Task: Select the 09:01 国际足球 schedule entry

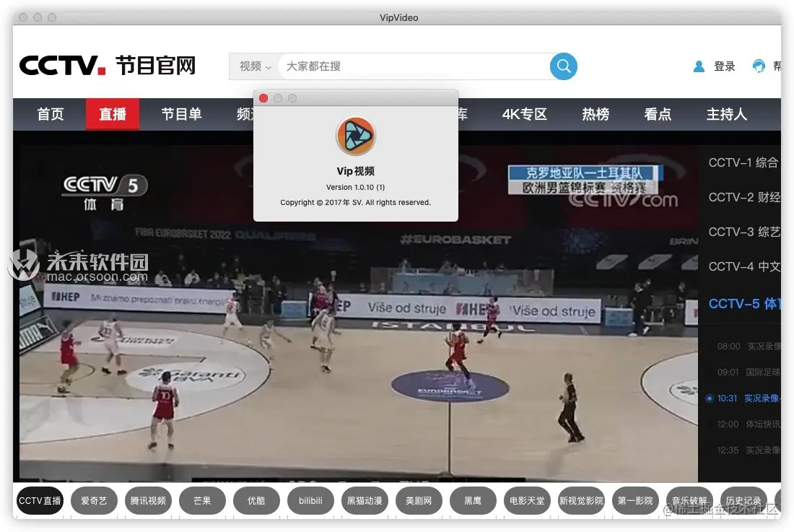Action: point(748,372)
